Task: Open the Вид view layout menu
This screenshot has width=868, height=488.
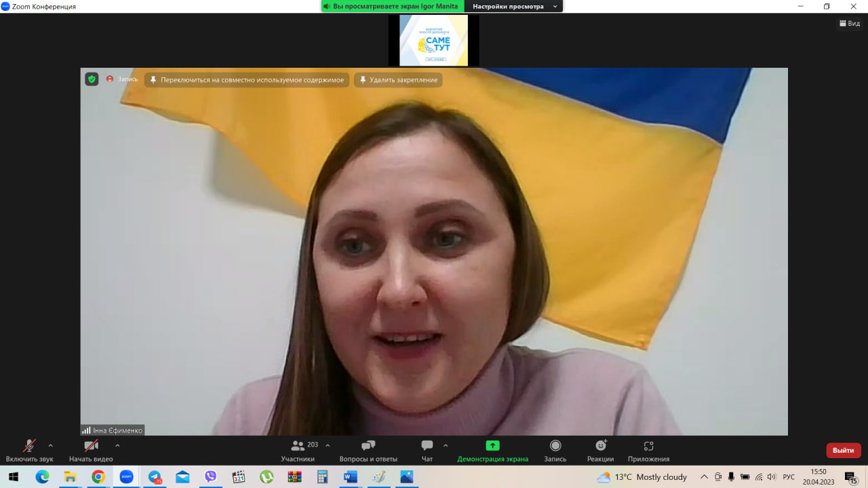Action: point(850,23)
